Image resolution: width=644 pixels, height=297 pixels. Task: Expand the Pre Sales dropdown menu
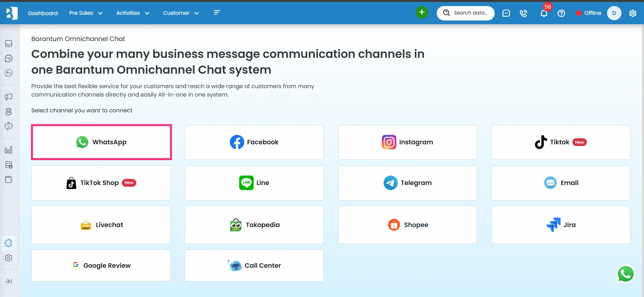tap(86, 13)
